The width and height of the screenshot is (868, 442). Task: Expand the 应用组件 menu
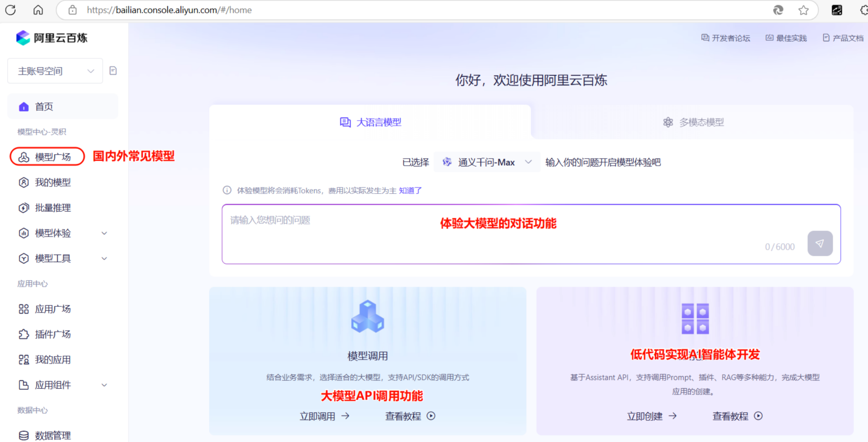[x=53, y=385]
